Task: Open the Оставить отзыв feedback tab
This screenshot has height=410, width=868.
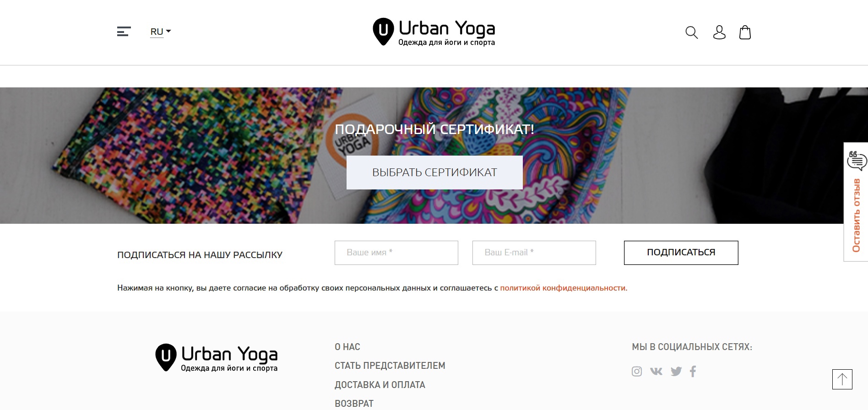Action: pos(856,202)
